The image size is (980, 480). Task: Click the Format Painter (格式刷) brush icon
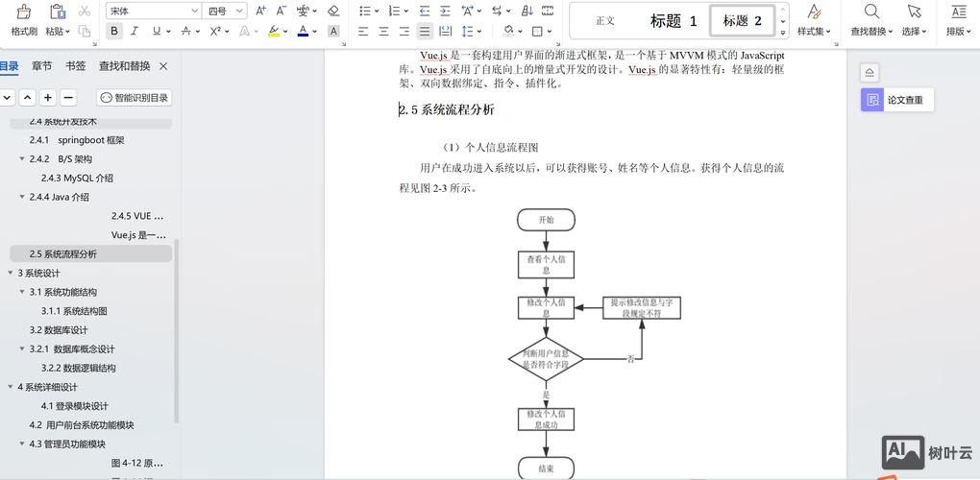click(x=24, y=12)
